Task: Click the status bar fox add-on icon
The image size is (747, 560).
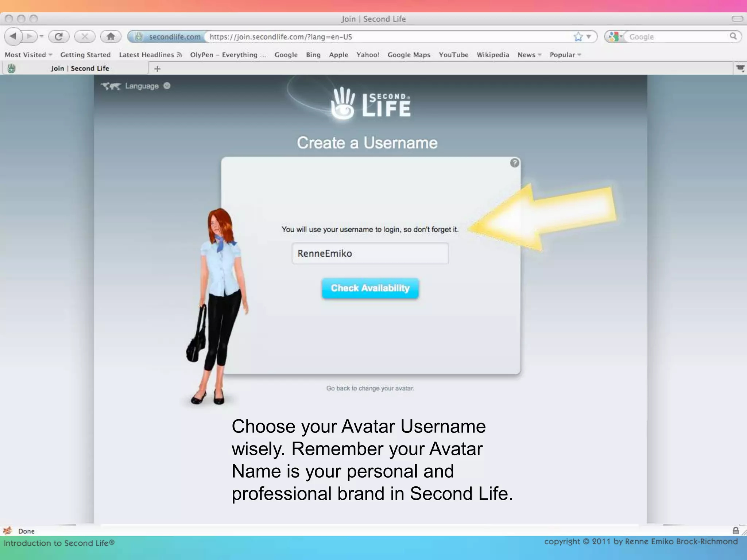Action: pyautogui.click(x=7, y=530)
